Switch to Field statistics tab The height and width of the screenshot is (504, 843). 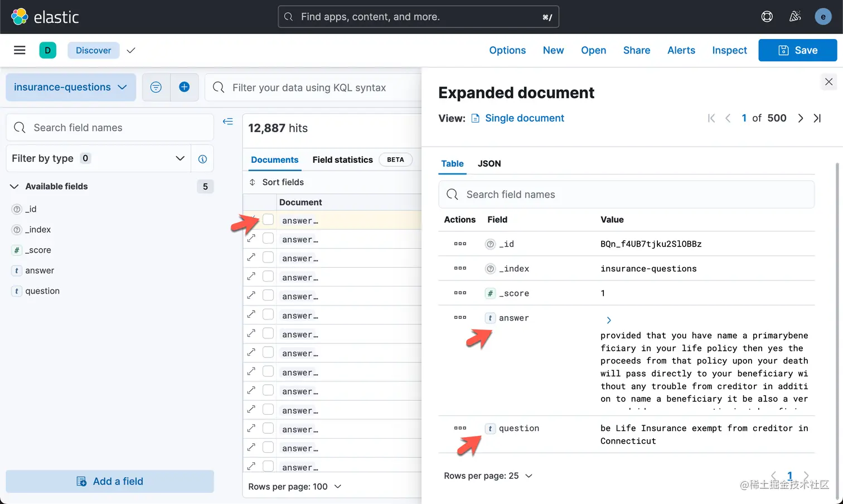(362, 159)
